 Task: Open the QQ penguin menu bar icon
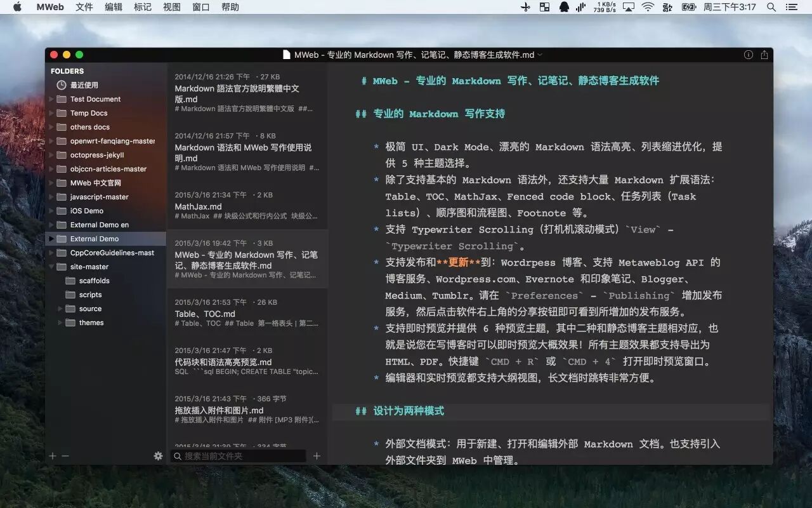point(564,7)
